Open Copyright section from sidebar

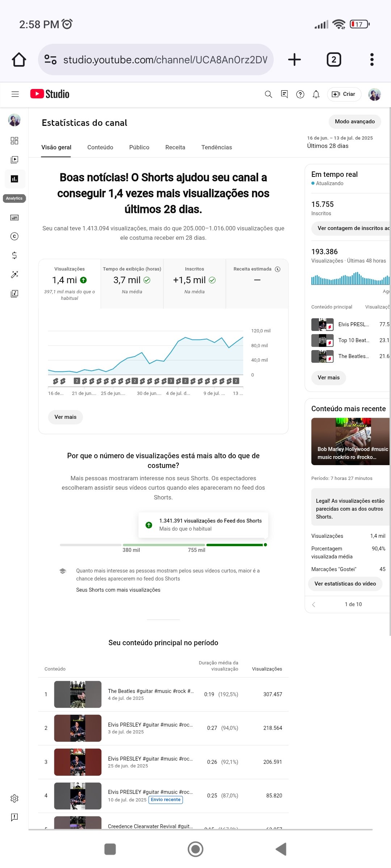tap(14, 236)
